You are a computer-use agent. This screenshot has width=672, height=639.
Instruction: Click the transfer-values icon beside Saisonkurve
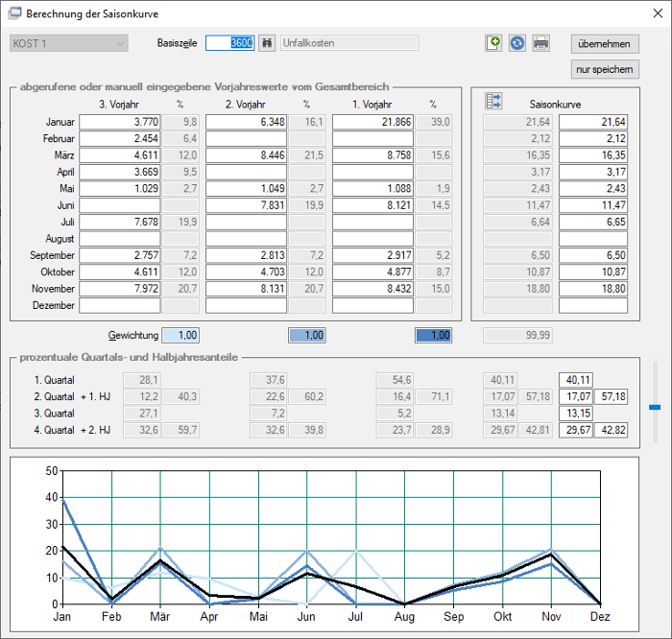click(x=493, y=101)
